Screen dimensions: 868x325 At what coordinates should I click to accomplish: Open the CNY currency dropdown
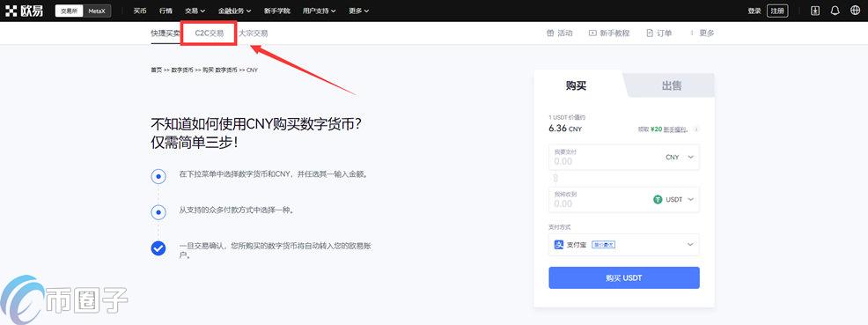[680, 158]
